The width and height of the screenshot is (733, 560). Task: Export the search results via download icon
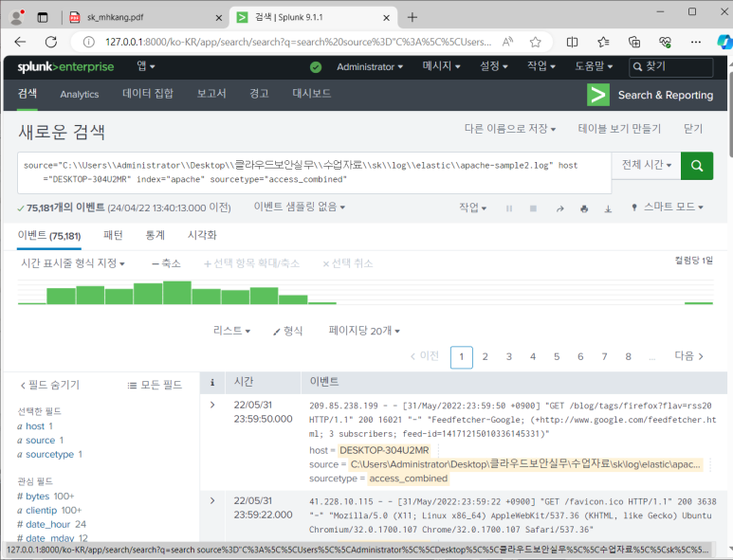point(608,208)
